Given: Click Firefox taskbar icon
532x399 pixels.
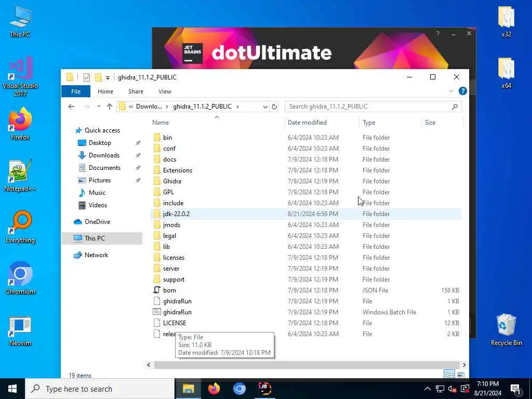Looking at the screenshot, I should pyautogui.click(x=214, y=389).
